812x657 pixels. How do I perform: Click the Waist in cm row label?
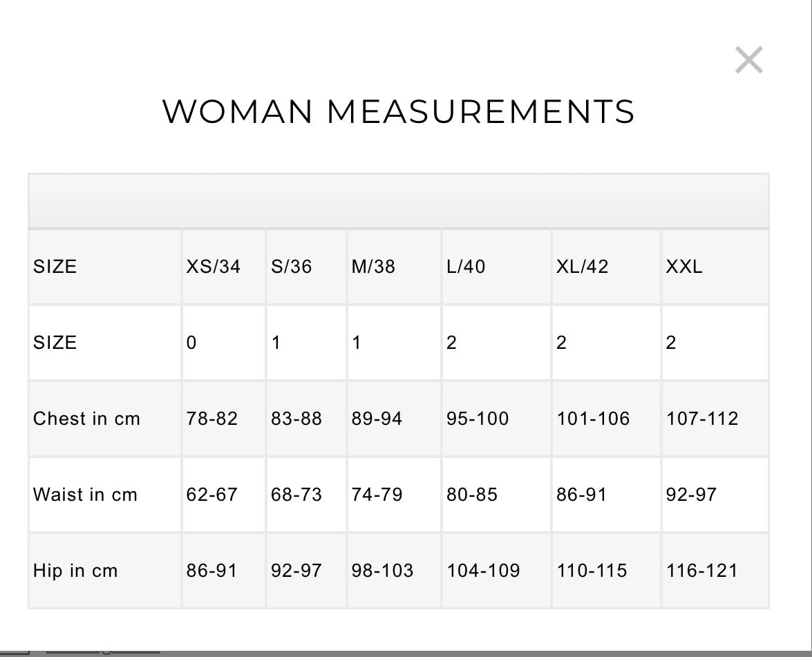(x=85, y=495)
